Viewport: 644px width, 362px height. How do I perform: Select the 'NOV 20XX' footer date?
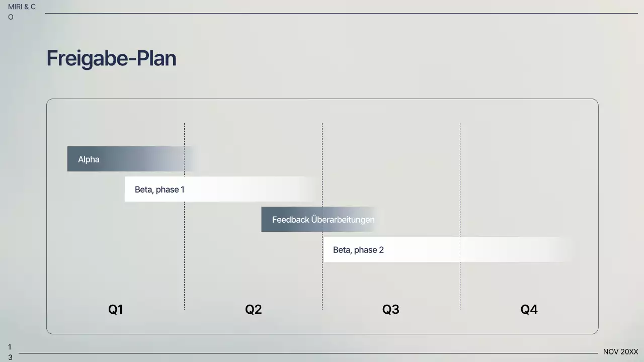(620, 352)
